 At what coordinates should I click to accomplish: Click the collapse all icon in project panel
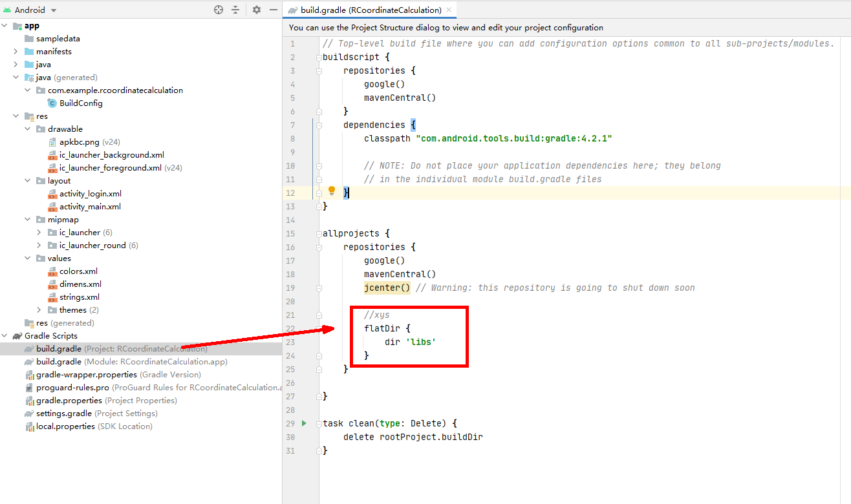pos(235,10)
